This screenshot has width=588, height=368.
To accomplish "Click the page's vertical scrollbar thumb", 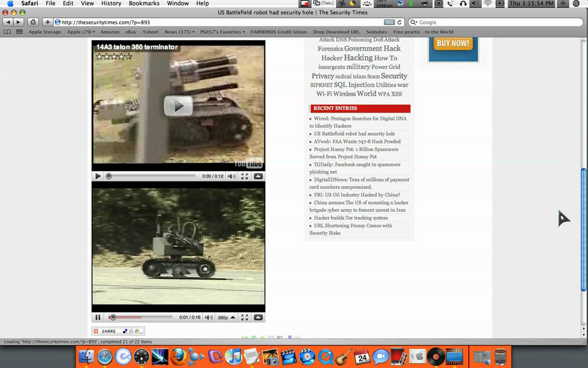I will pyautogui.click(x=583, y=230).
